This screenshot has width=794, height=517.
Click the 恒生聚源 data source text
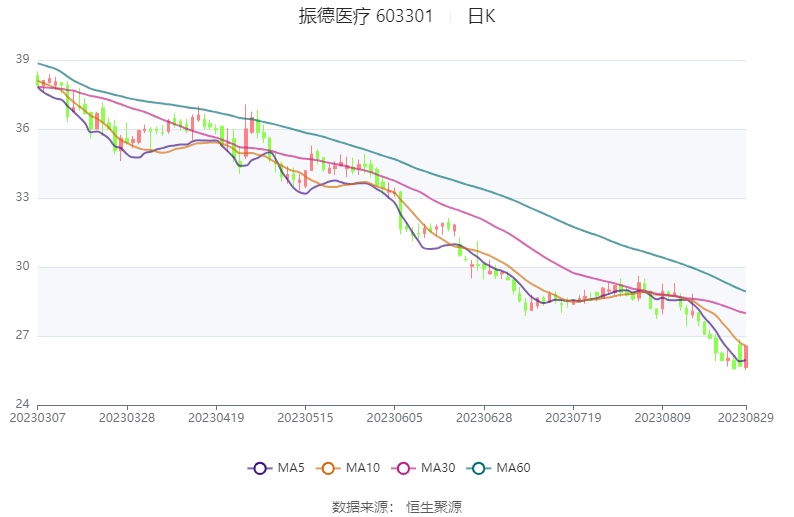[x=434, y=507]
